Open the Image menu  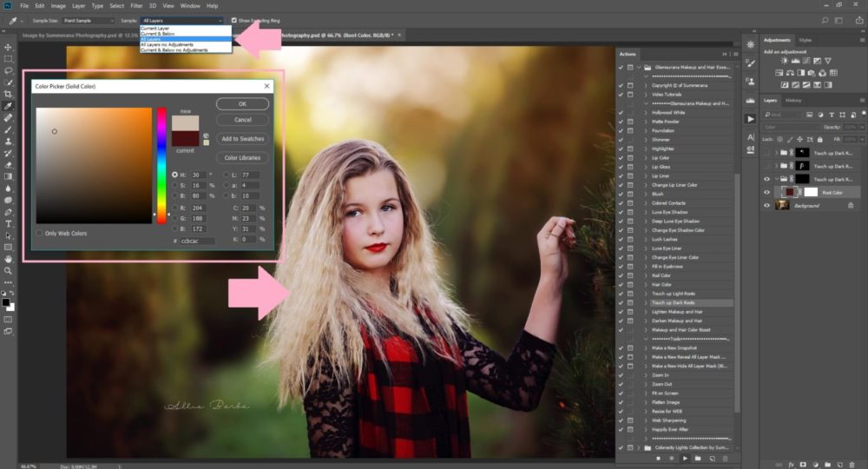pos(58,5)
